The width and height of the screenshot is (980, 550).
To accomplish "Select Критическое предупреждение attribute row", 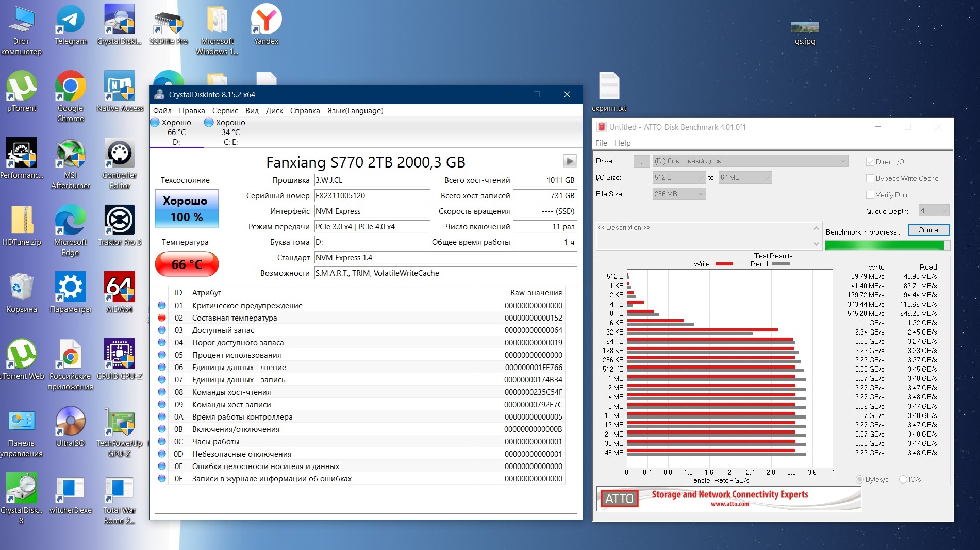I will coord(360,306).
